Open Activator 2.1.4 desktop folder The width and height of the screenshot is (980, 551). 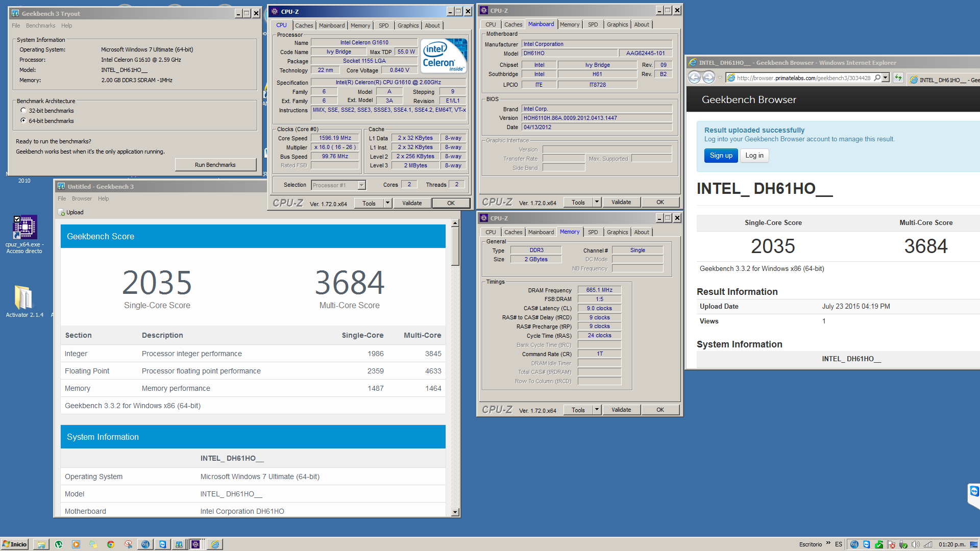point(24,302)
